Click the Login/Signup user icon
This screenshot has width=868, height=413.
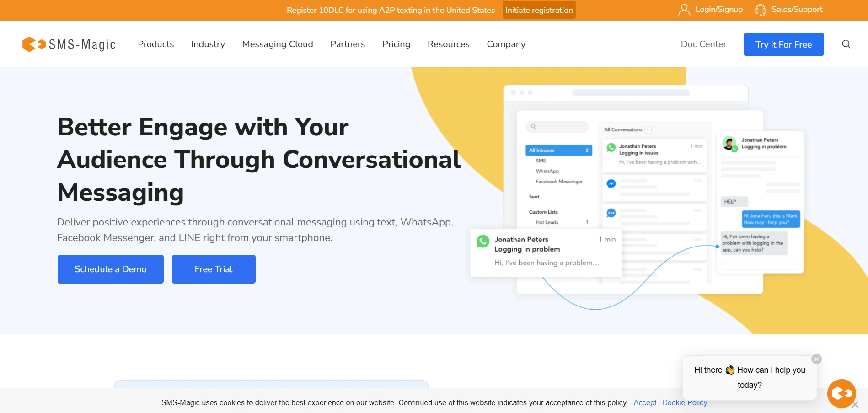click(x=684, y=10)
